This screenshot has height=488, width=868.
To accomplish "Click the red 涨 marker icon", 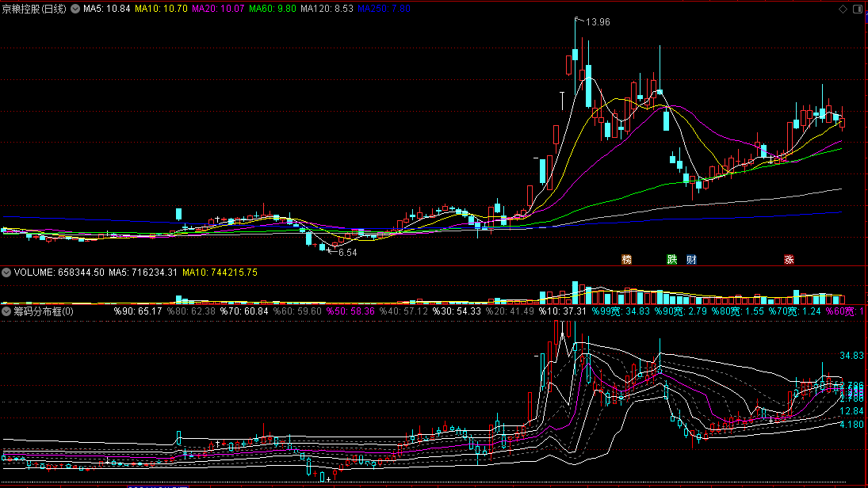I will coord(789,260).
